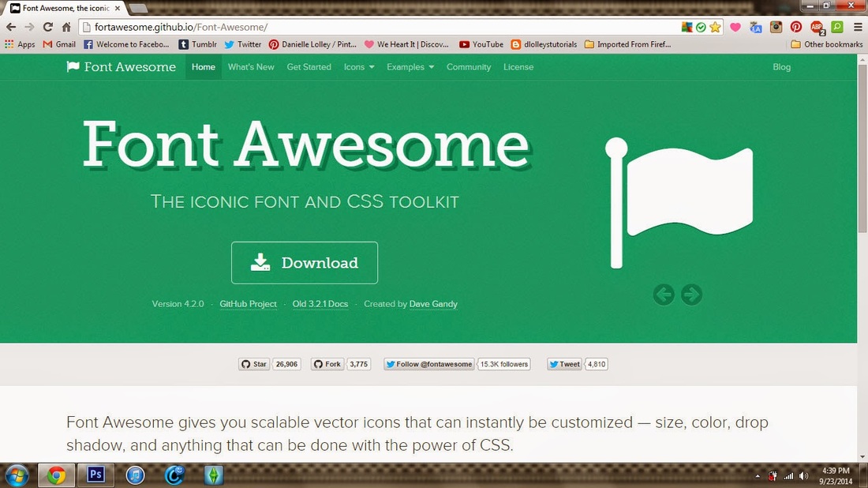The width and height of the screenshot is (868, 488).
Task: Click the Pinterest extension icon
Action: [796, 27]
